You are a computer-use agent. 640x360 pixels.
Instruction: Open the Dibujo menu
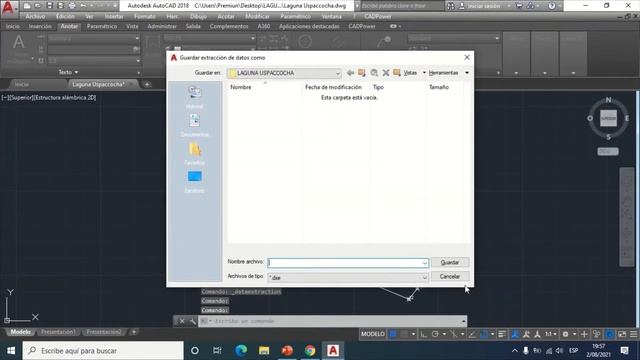(x=198, y=16)
